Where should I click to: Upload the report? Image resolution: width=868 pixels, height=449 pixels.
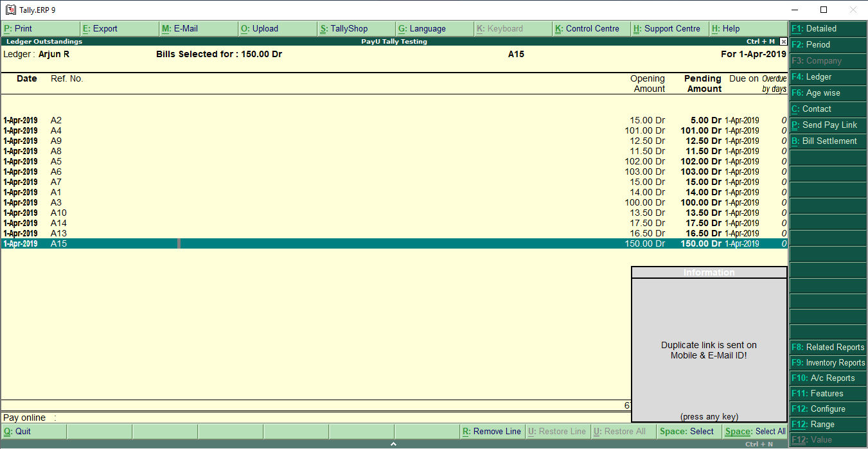(x=260, y=28)
